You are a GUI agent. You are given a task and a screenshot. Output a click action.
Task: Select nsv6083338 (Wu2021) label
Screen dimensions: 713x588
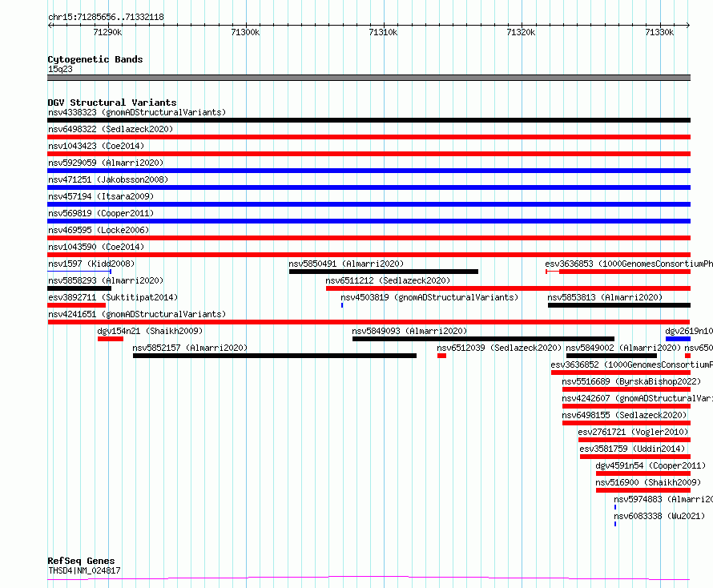[659, 516]
